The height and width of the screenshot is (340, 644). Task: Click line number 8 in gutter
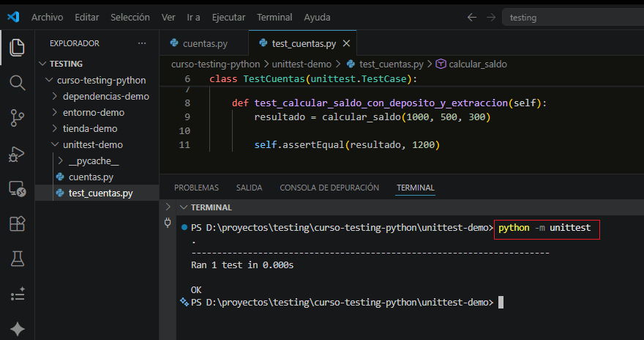(x=187, y=103)
